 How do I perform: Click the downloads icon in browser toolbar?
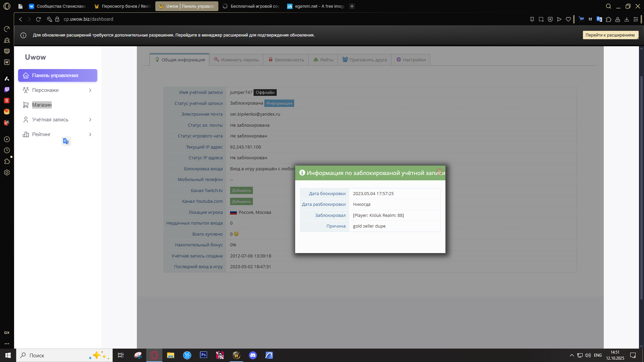(x=627, y=19)
